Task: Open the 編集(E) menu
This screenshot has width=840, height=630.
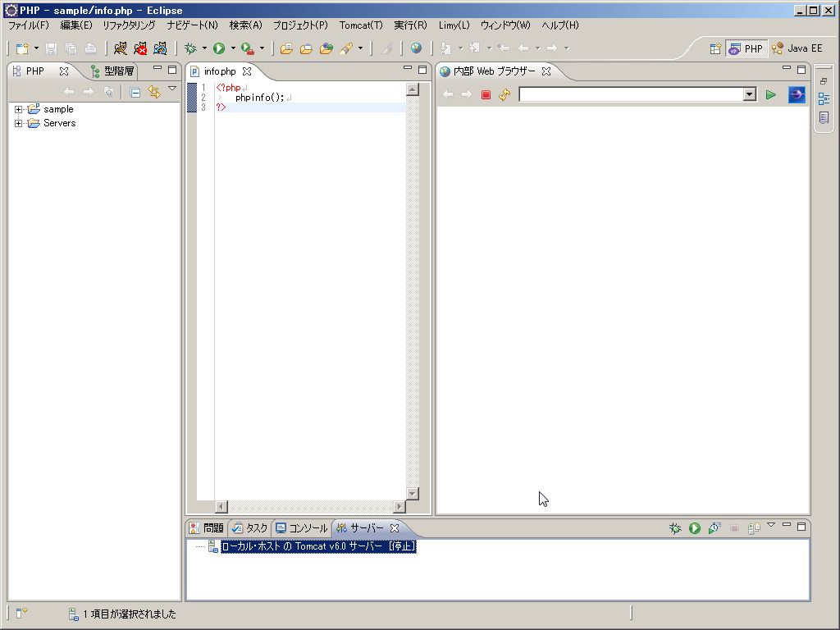Action: (76, 25)
